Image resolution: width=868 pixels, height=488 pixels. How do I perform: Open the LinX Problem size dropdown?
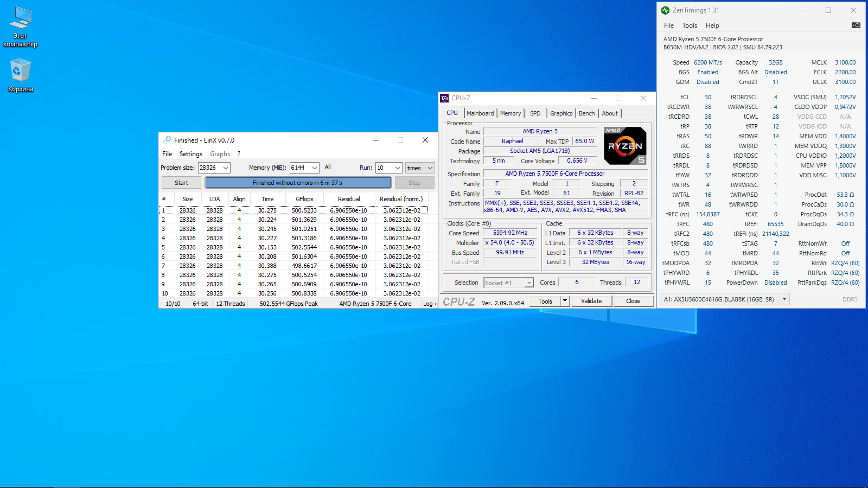[x=226, y=168]
